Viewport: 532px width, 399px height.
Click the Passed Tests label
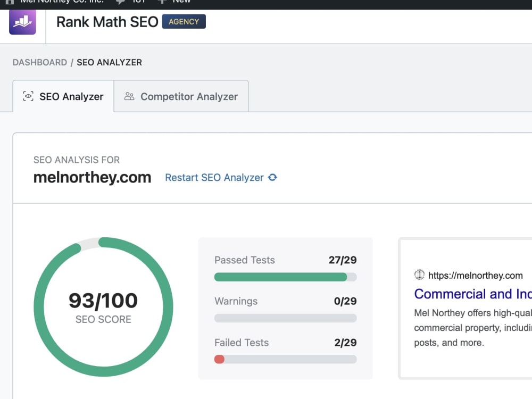(x=245, y=260)
